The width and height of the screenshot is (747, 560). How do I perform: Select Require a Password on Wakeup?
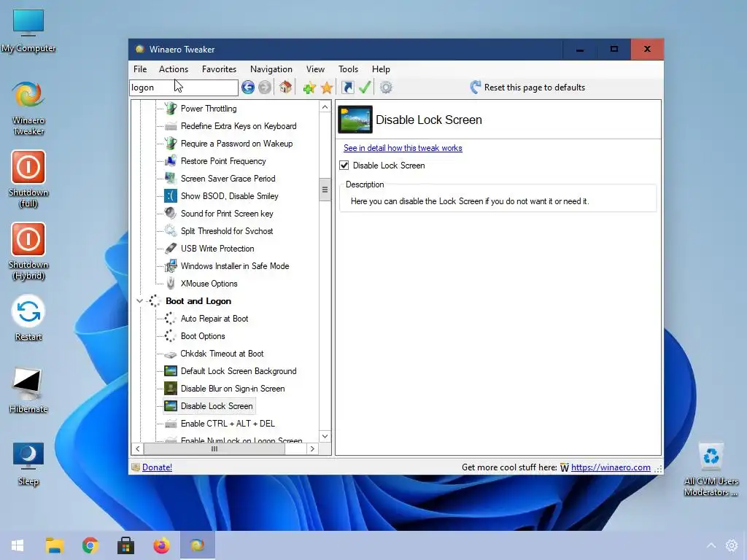tap(237, 144)
